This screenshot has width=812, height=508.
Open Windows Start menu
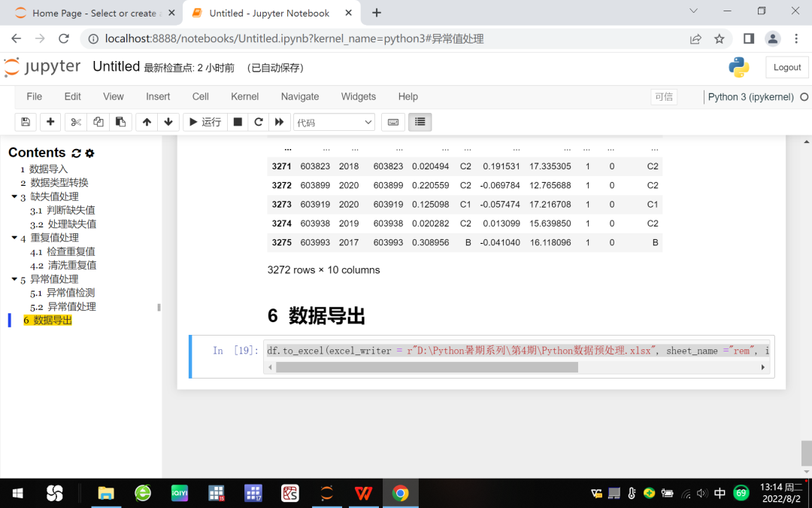point(17,493)
